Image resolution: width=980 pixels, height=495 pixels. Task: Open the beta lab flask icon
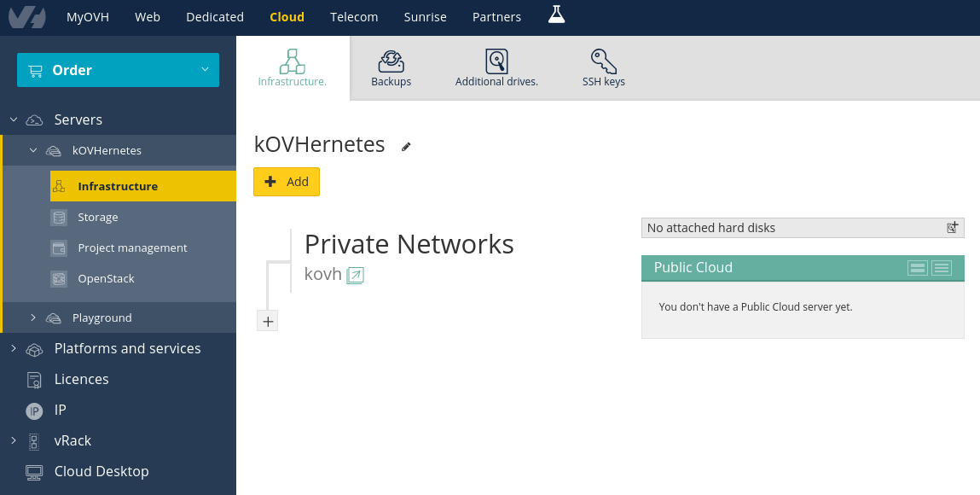click(x=556, y=15)
